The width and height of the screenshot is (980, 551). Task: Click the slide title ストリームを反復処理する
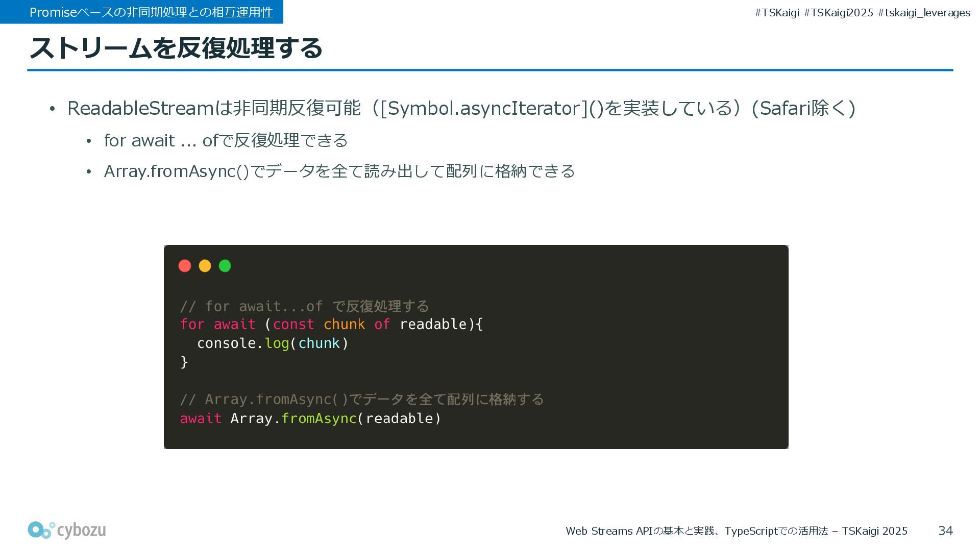pos(176,48)
